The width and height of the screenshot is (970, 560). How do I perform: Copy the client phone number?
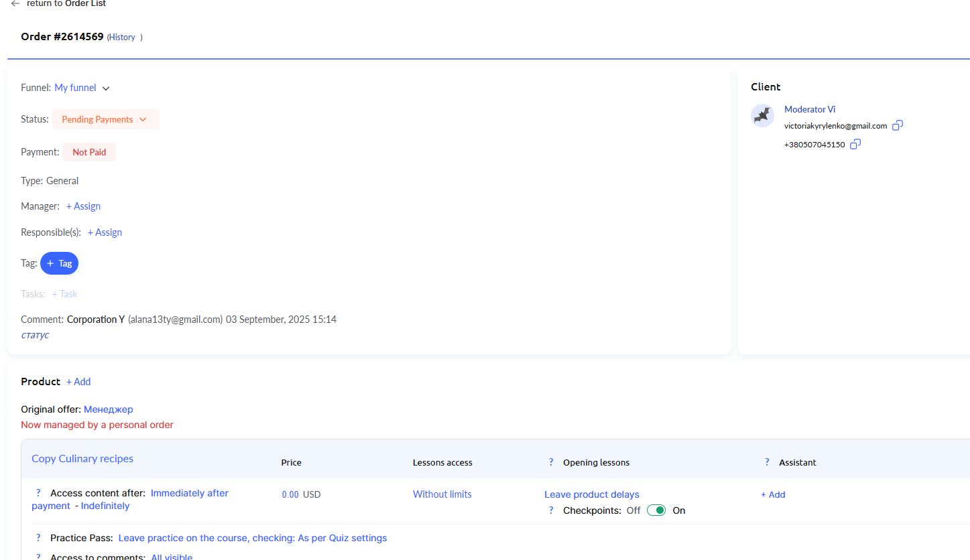[x=855, y=144]
